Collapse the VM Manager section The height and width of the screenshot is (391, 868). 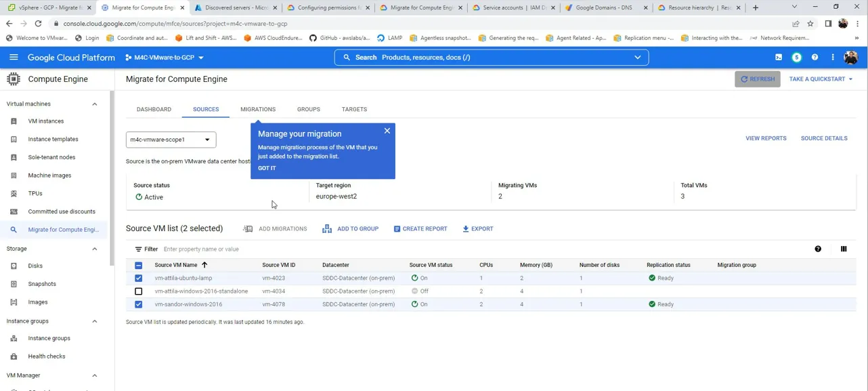(x=95, y=375)
